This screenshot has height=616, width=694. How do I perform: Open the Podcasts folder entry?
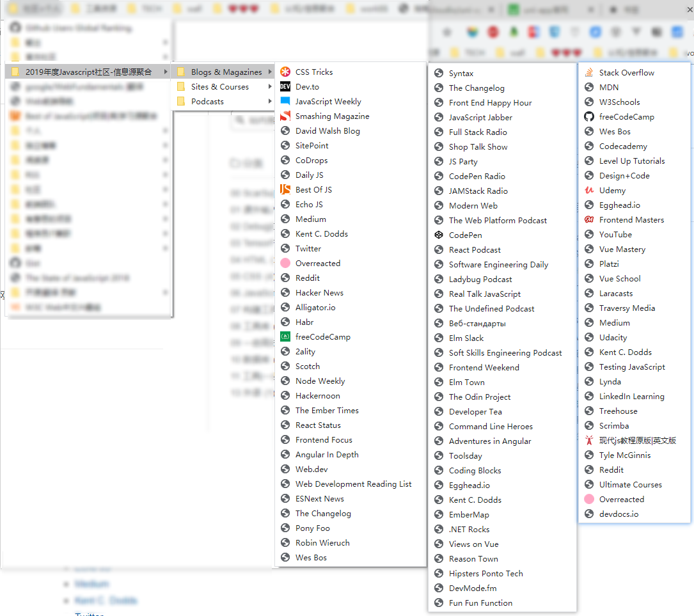[x=223, y=101]
